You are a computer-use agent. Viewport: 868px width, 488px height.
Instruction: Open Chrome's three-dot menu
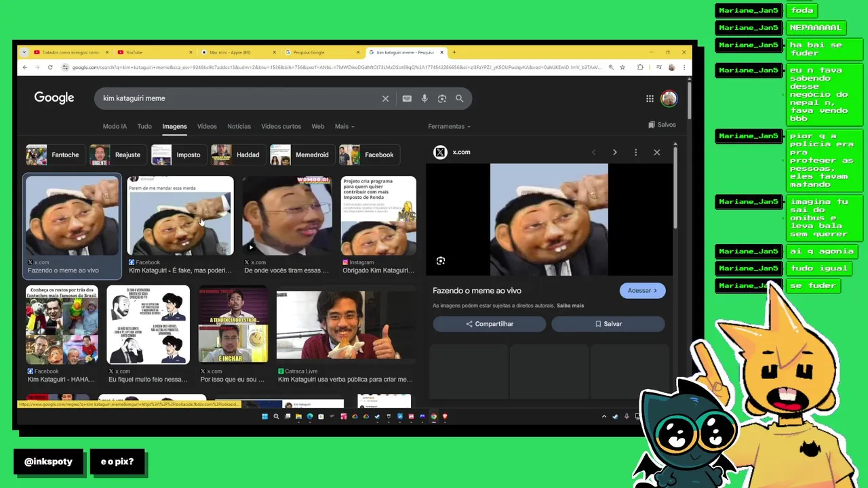(x=684, y=67)
